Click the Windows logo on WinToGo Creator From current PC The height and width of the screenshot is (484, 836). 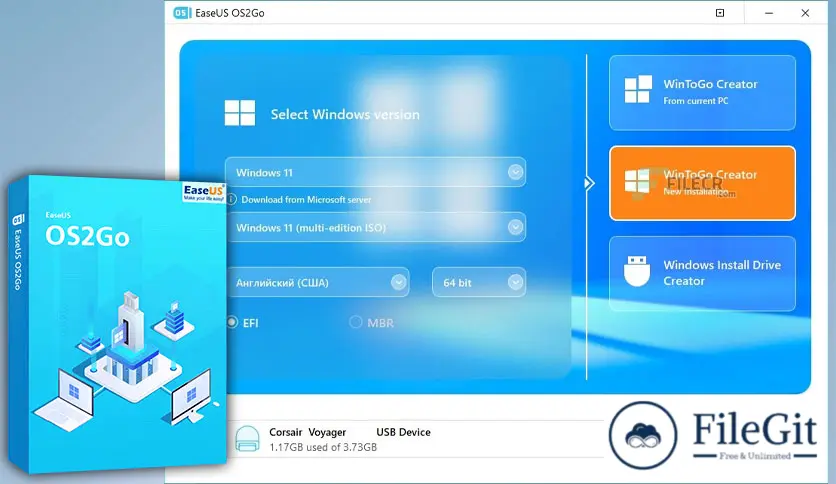(x=638, y=89)
